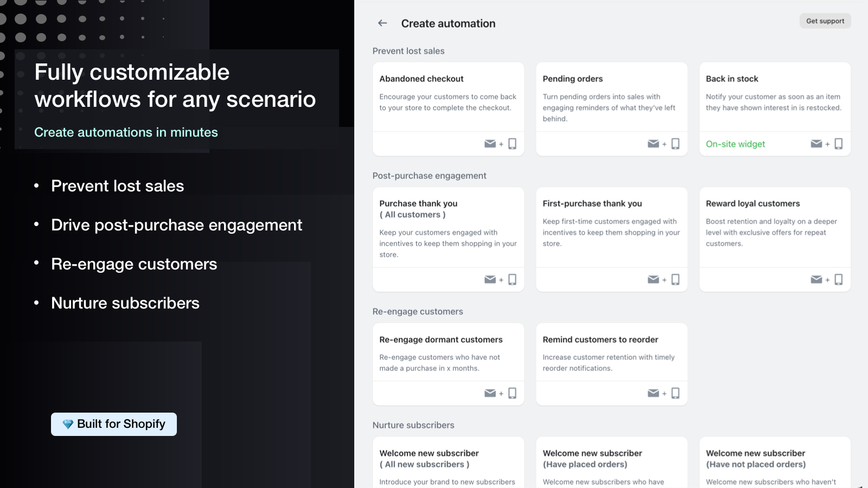Click phone icon on Remind customers to reorder card
The image size is (868, 488).
tap(675, 393)
